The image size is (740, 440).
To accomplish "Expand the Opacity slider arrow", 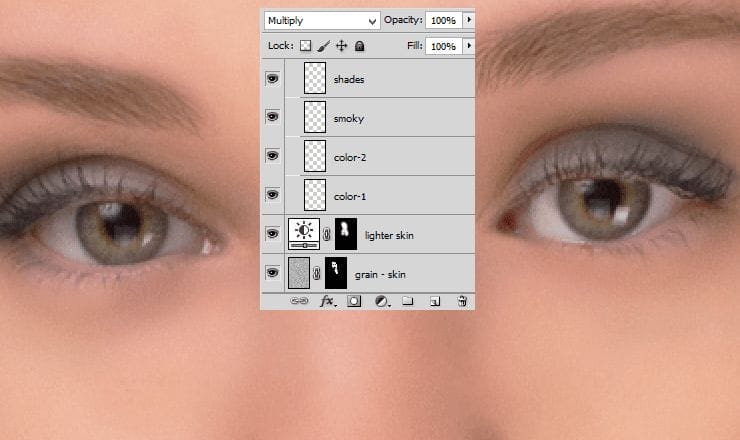I will [468, 20].
